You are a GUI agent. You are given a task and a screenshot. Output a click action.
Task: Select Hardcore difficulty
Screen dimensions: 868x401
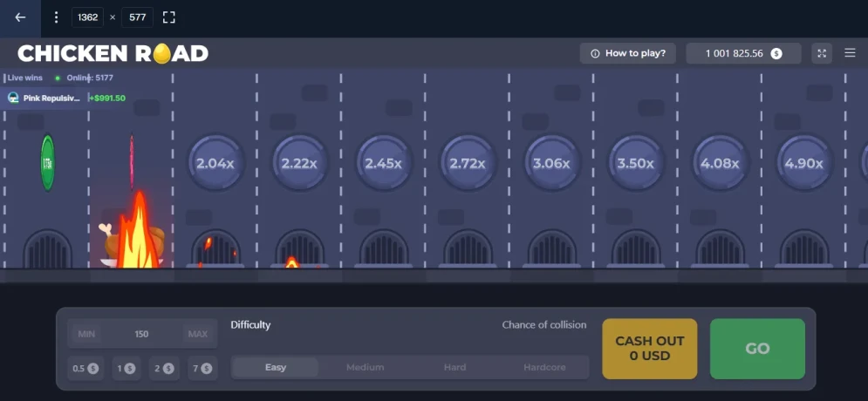[544, 367]
